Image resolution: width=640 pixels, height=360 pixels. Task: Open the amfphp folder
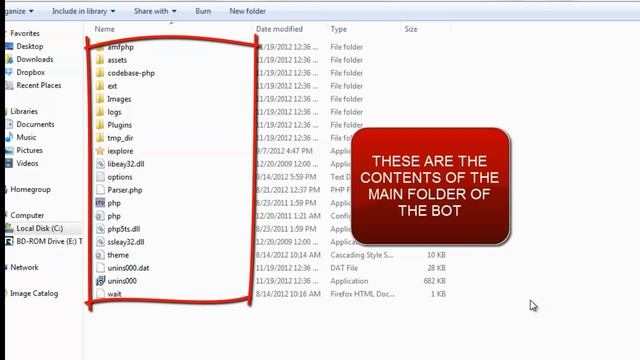[120, 47]
